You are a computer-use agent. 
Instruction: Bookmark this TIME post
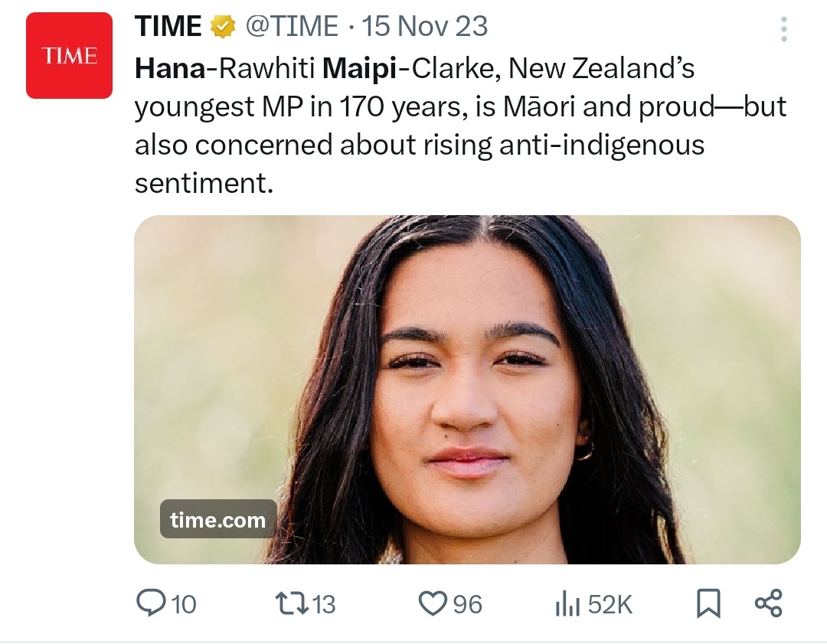[708, 604]
